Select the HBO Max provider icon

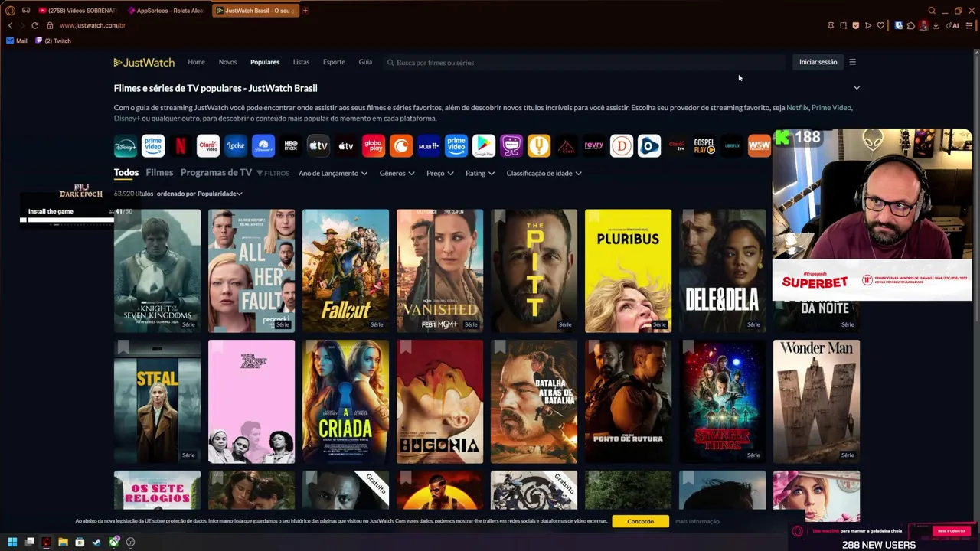(x=291, y=145)
